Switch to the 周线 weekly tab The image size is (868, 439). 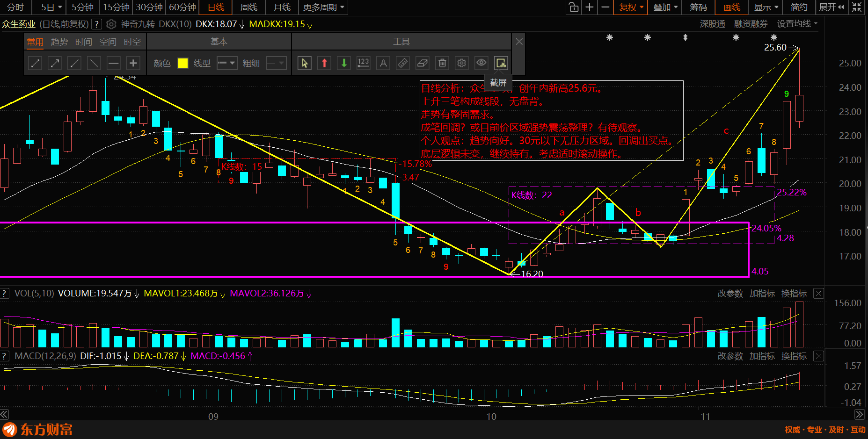pyautogui.click(x=248, y=7)
